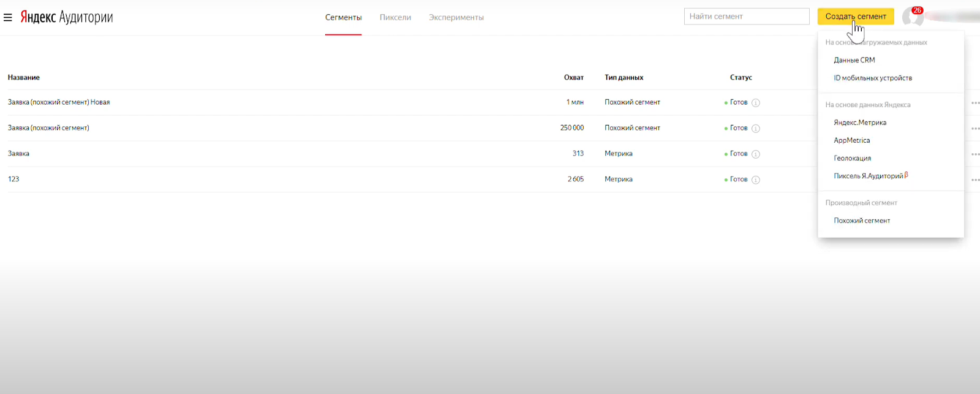The height and width of the screenshot is (394, 980).
Task: Click the Готов status for segment 123
Action: (x=739, y=180)
